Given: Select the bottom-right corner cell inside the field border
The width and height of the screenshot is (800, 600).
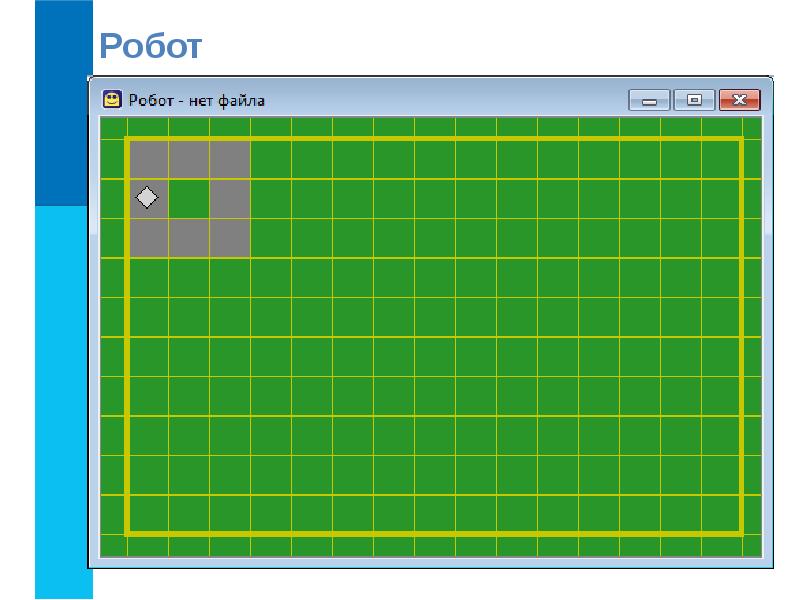Looking at the screenshot, I should pyautogui.click(x=720, y=513).
